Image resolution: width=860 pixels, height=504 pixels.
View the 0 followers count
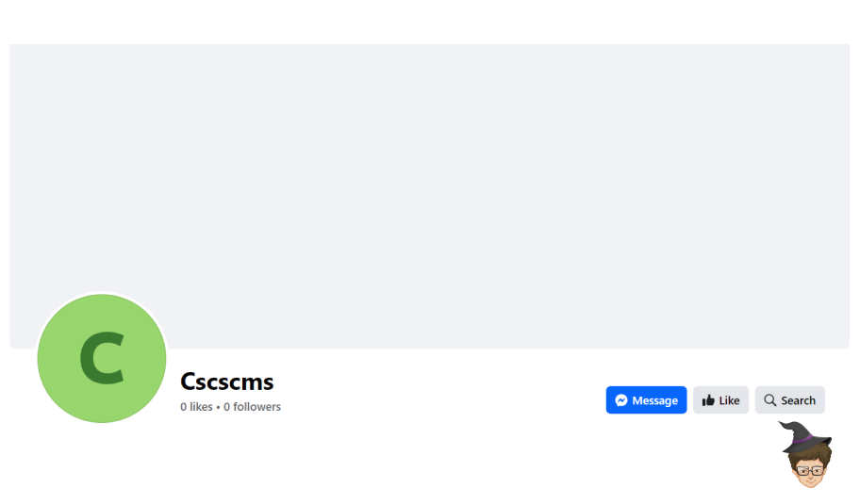(253, 406)
